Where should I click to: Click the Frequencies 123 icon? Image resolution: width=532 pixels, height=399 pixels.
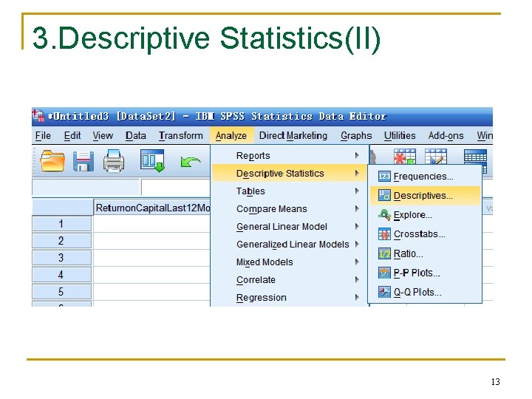pos(384,177)
